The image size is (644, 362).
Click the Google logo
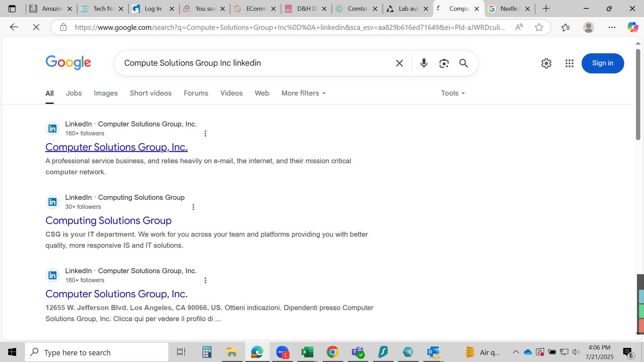coord(68,63)
